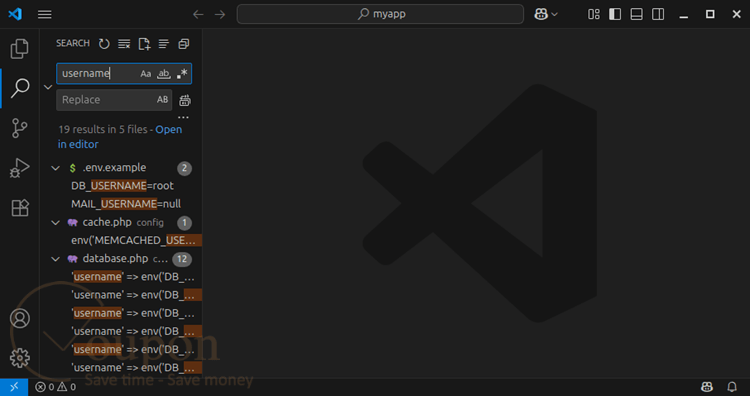Collapse the database.php results

point(55,259)
